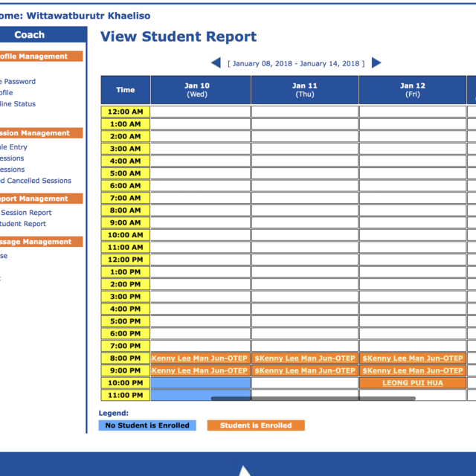Click the blue Wednesday 11:00 PM empty slot
Image resolution: width=476 pixels, height=476 pixels.
pyautogui.click(x=201, y=394)
